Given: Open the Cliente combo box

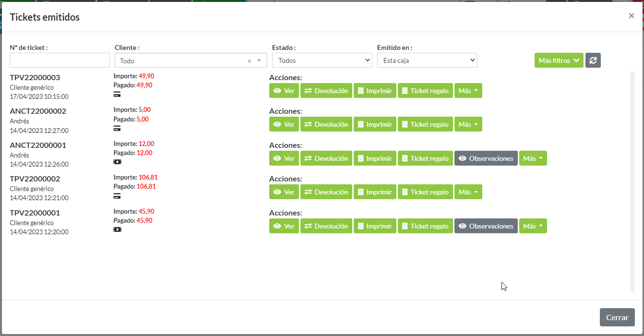Looking at the screenshot, I should (x=182, y=60).
